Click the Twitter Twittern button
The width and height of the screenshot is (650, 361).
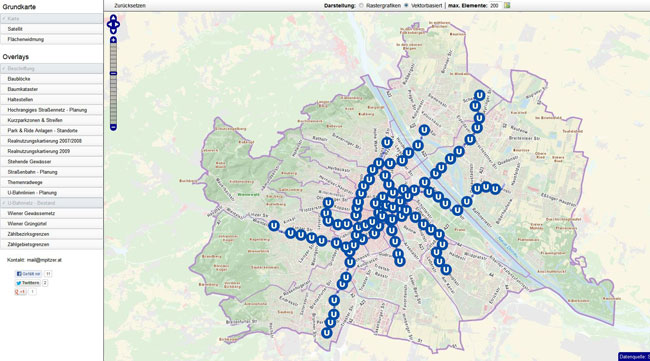point(28,283)
